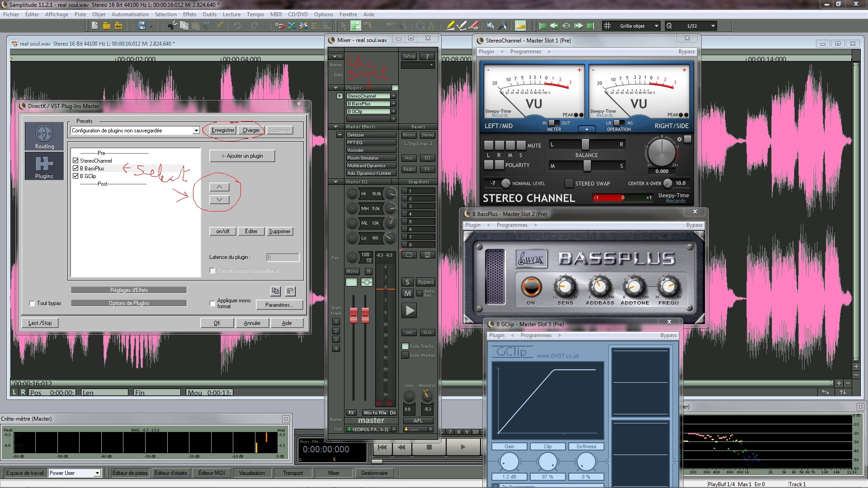868x488 pixels.
Task: Enable the Tout bypas checkbox
Action: pyautogui.click(x=32, y=303)
